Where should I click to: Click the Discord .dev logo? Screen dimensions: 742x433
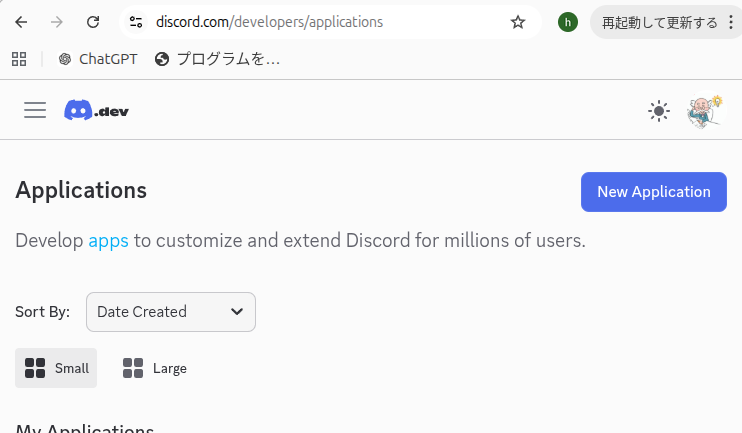click(97, 110)
